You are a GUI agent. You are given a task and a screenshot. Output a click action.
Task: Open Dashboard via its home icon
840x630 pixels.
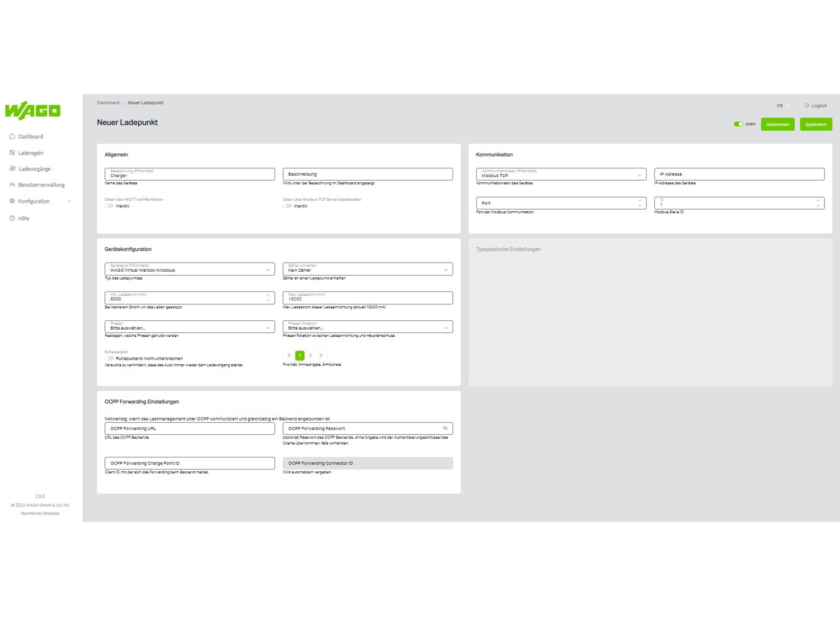12,136
